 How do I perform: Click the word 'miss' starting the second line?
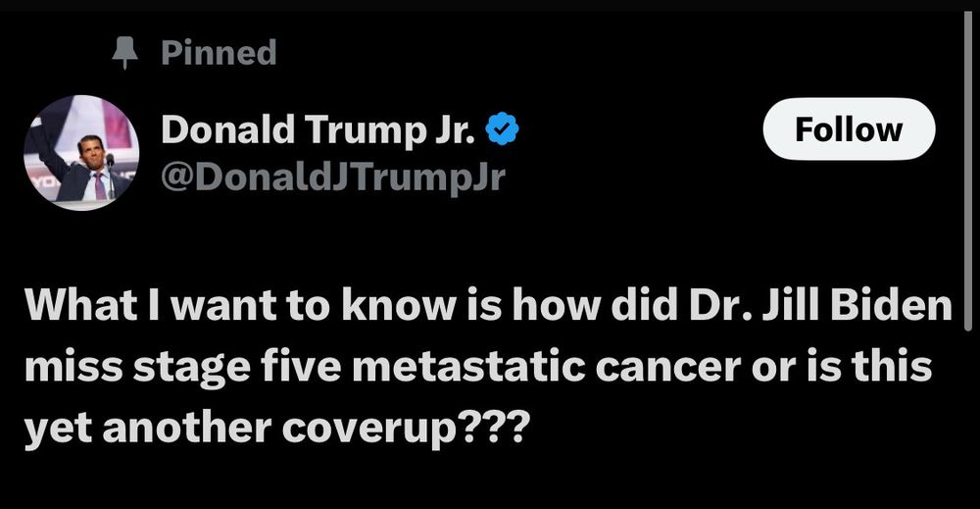73,368
